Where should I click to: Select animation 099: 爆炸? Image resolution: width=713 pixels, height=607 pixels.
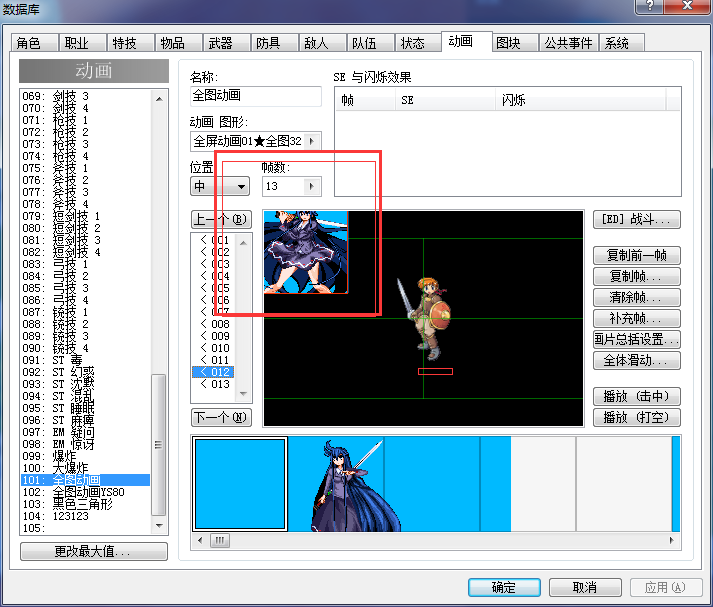[x=85, y=456]
